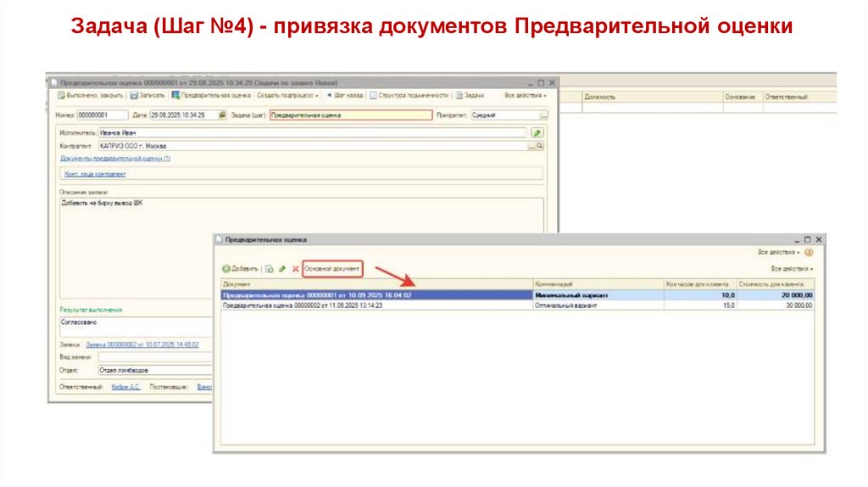Click the 'Дата' field
Viewport: 868px width, 487px height.
click(x=183, y=115)
